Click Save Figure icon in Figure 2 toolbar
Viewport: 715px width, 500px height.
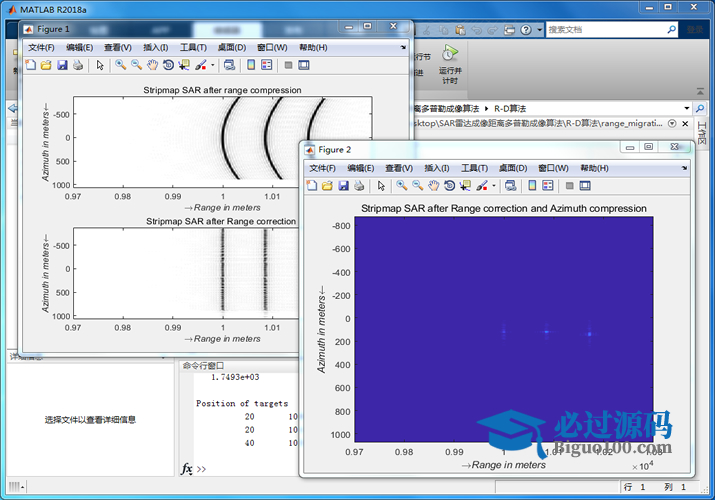pyautogui.click(x=343, y=185)
